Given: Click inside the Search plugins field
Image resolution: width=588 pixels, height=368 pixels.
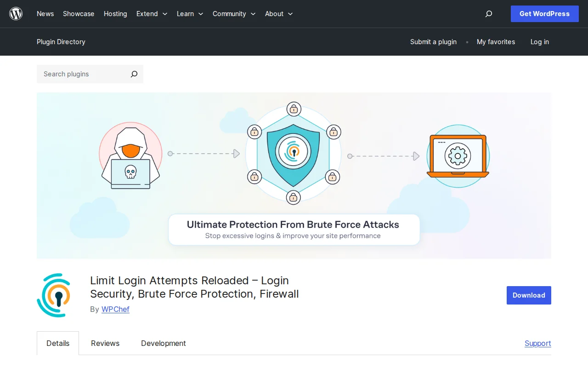Looking at the screenshot, I should [x=78, y=74].
